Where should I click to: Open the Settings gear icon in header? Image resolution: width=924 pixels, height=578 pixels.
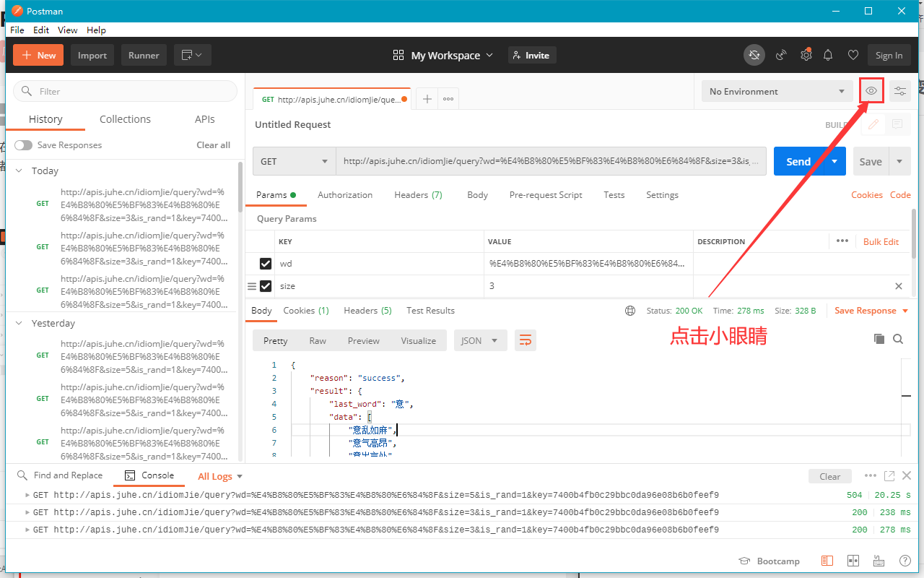806,55
